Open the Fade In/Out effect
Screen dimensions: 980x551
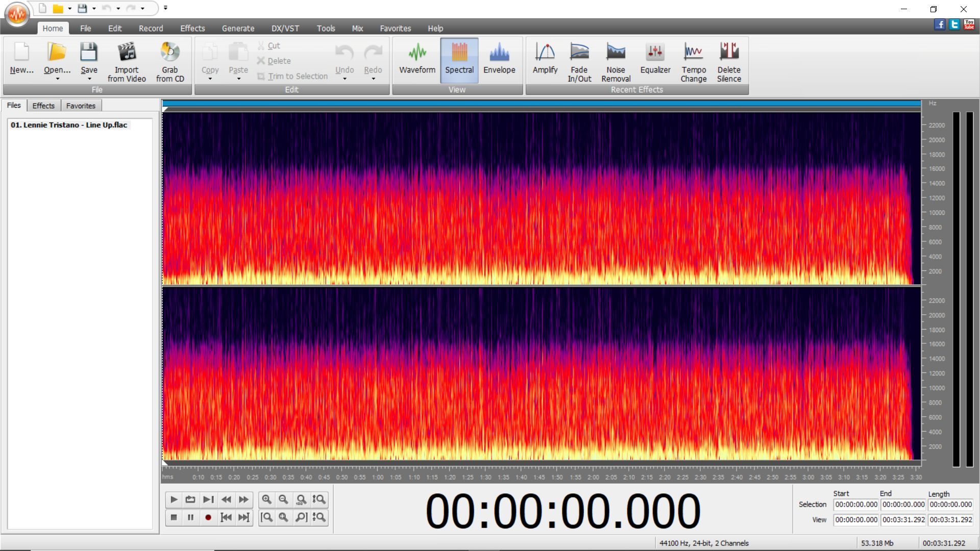click(579, 62)
